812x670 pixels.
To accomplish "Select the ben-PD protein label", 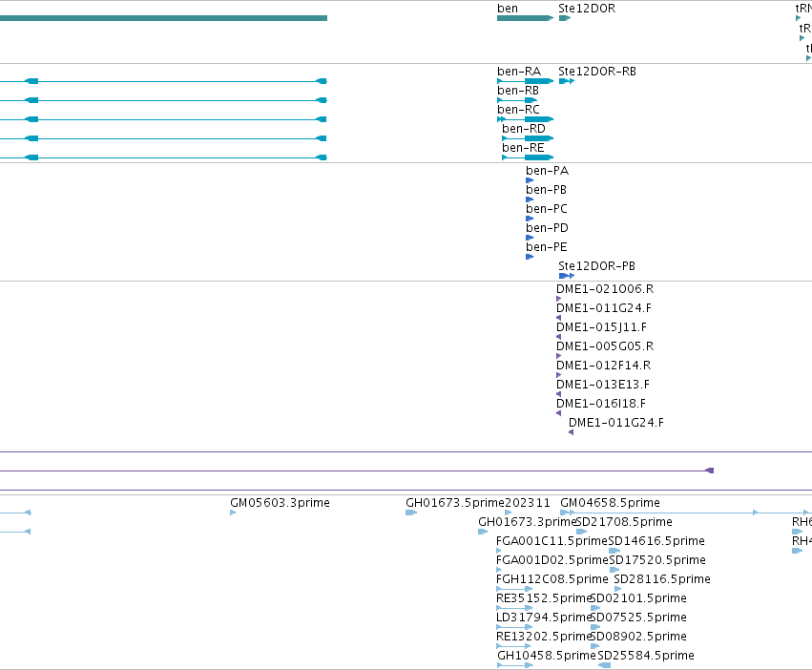I will [x=547, y=228].
